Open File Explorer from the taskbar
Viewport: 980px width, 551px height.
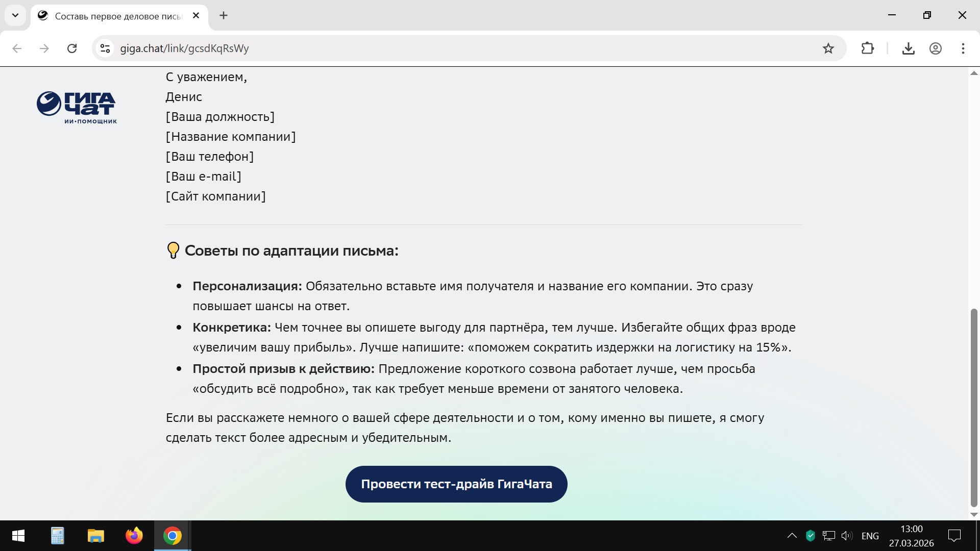point(95,536)
